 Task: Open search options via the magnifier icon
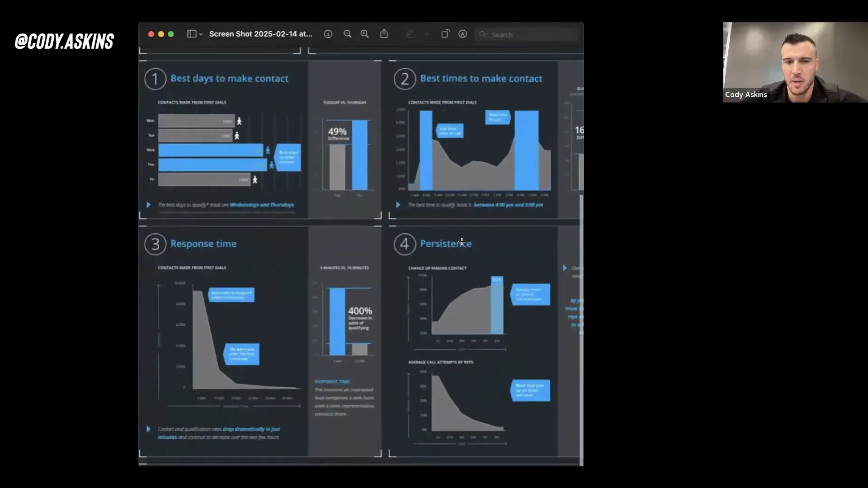pyautogui.click(x=483, y=34)
